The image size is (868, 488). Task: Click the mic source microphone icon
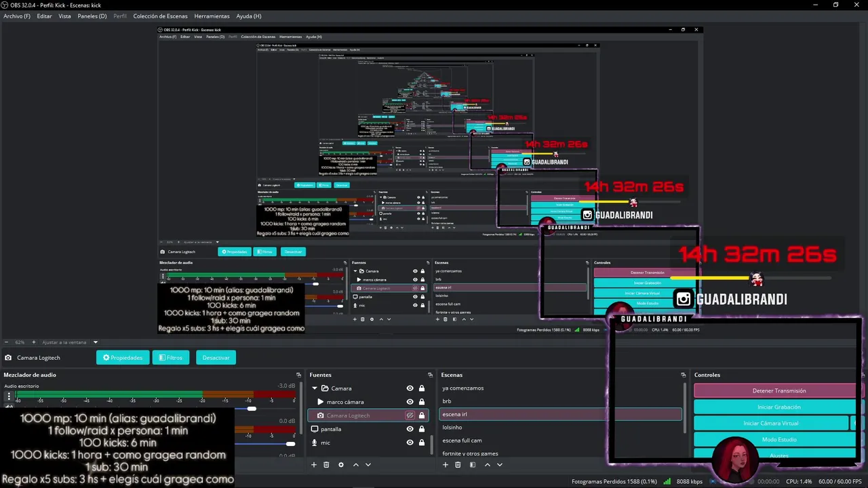pos(315,443)
